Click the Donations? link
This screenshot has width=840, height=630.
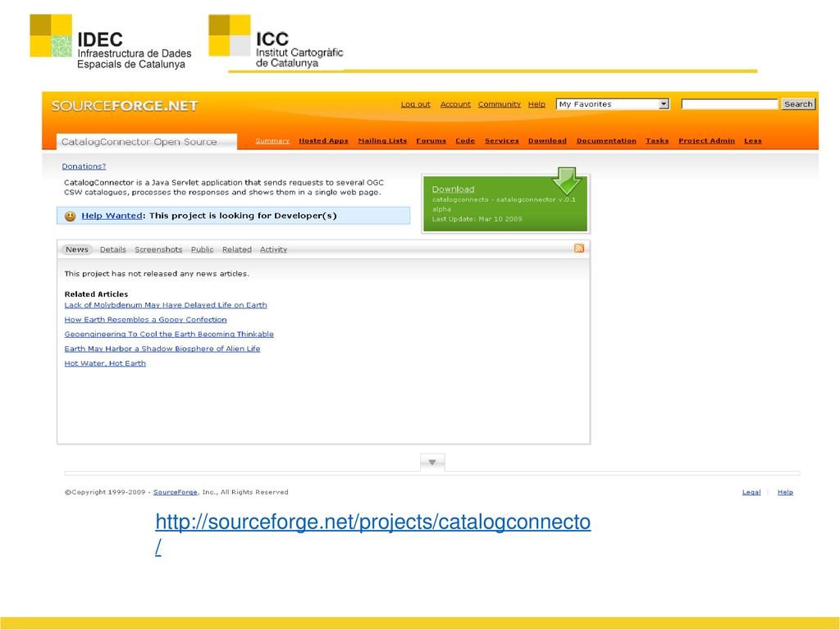tap(84, 167)
